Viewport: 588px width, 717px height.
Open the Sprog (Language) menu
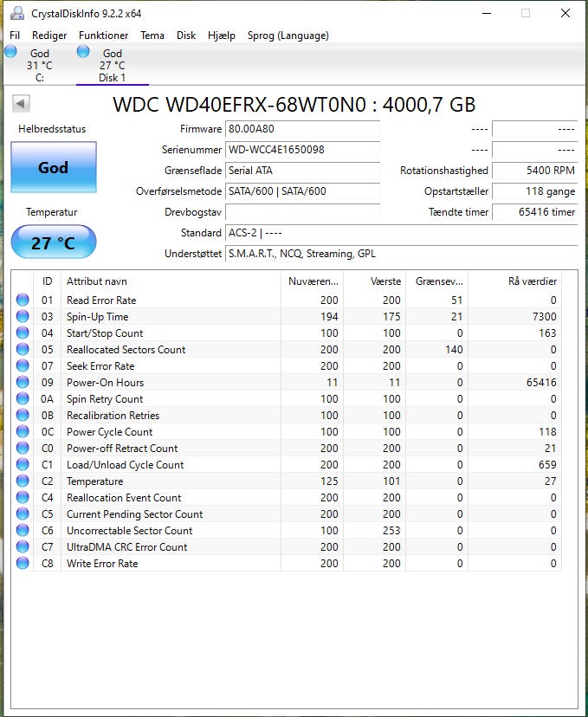coord(288,36)
